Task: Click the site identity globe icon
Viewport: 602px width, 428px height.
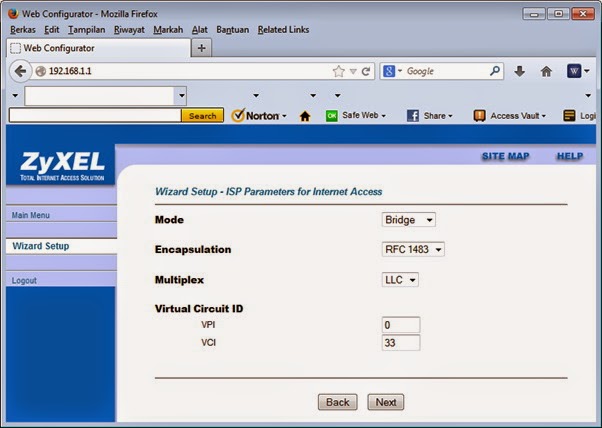Action: pyautogui.click(x=40, y=71)
